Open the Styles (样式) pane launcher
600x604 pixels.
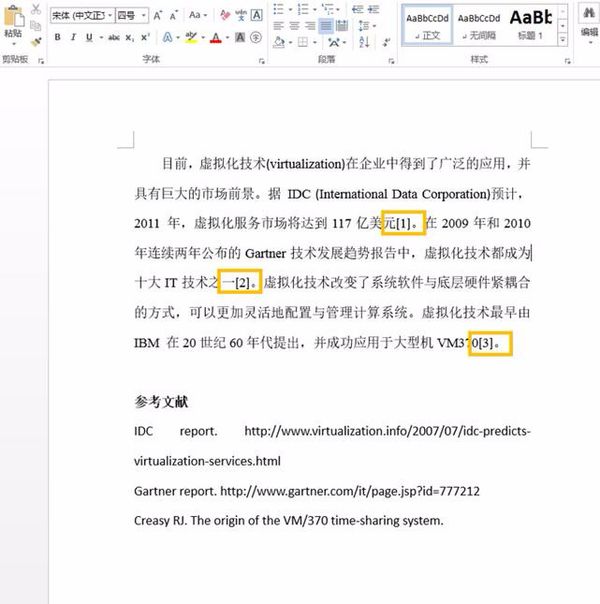point(567,61)
